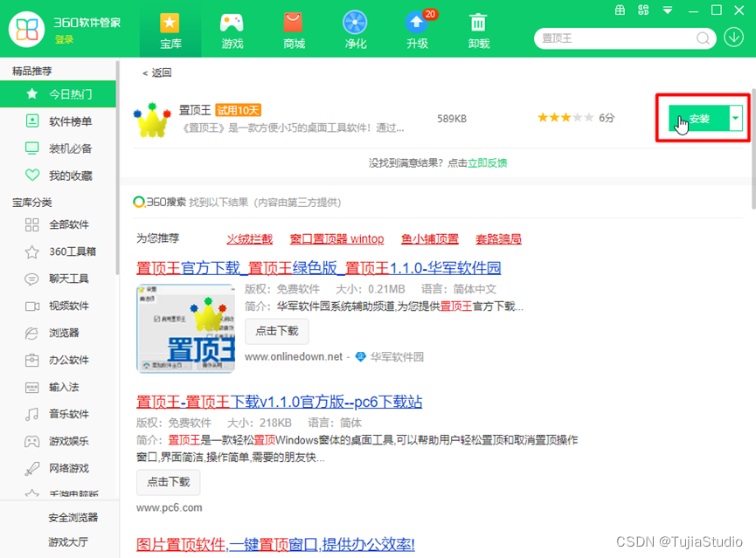Click the 360搜索 logo

[160, 202]
